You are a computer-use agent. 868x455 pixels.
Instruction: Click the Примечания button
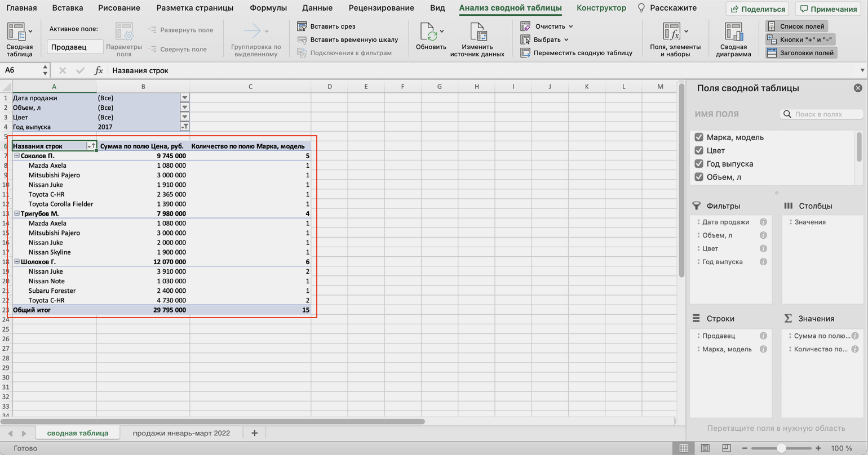click(828, 9)
